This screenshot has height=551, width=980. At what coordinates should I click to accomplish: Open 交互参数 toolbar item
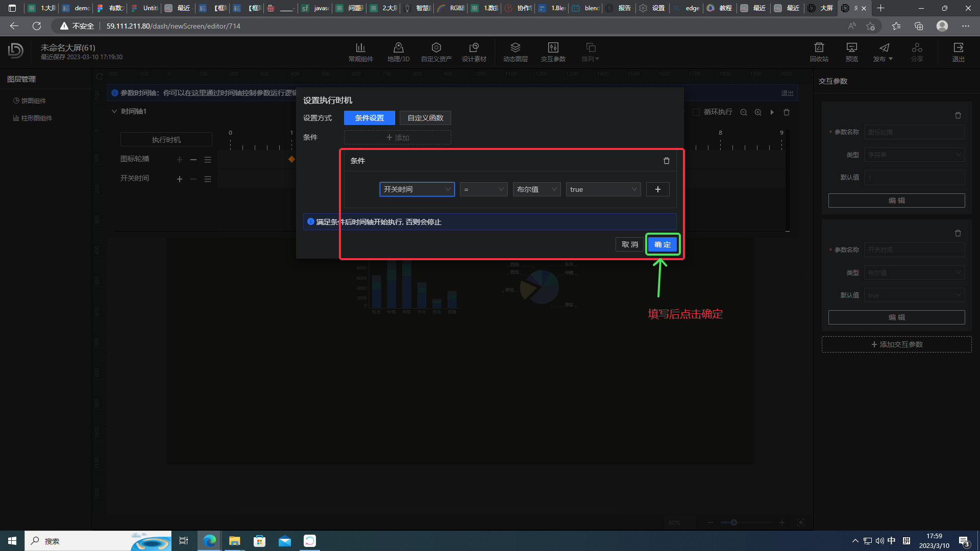coord(553,52)
